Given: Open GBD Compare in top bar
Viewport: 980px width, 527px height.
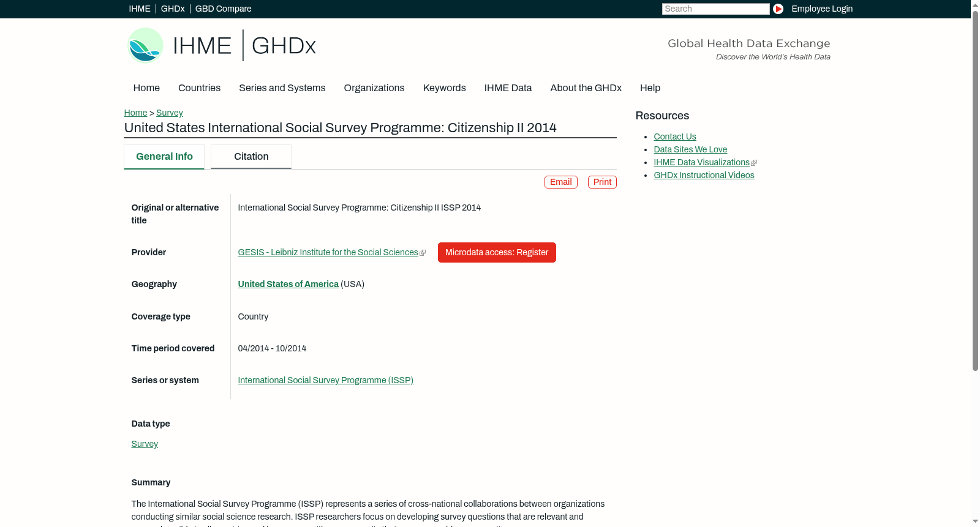Looking at the screenshot, I should pos(224,9).
